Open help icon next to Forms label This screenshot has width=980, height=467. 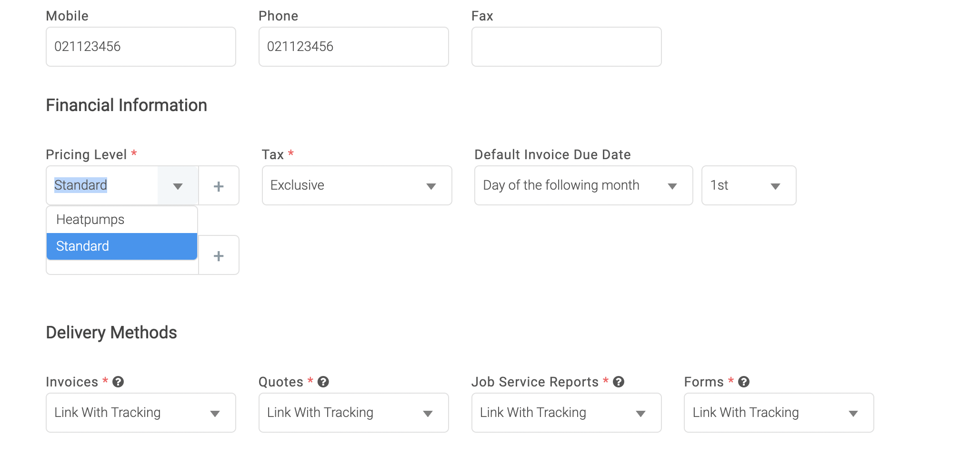[744, 382]
